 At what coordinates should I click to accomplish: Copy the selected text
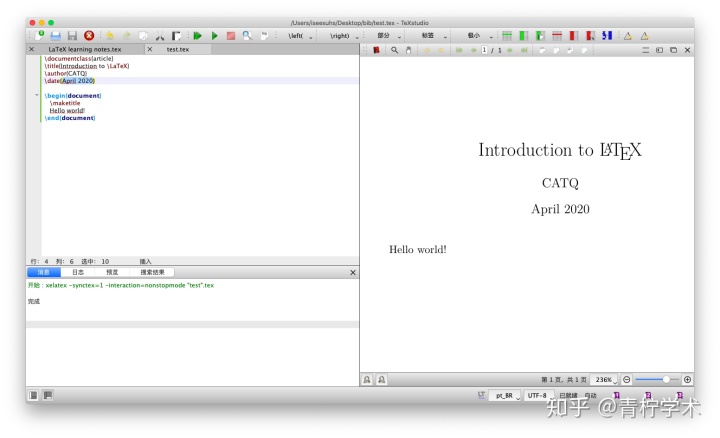[x=143, y=35]
